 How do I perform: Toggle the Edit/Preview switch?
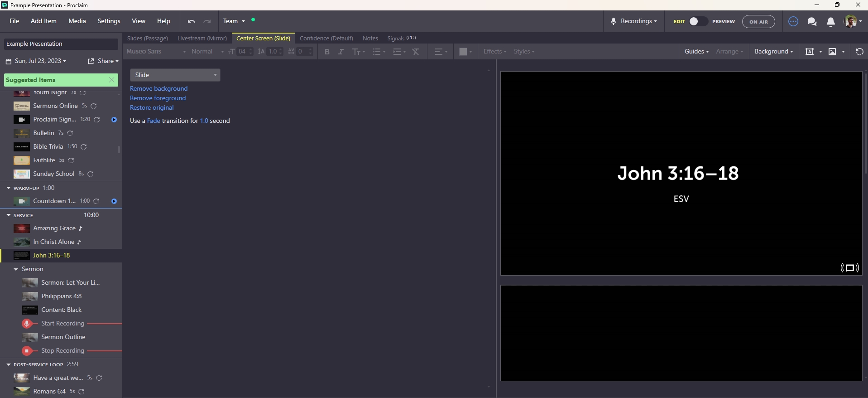click(697, 21)
